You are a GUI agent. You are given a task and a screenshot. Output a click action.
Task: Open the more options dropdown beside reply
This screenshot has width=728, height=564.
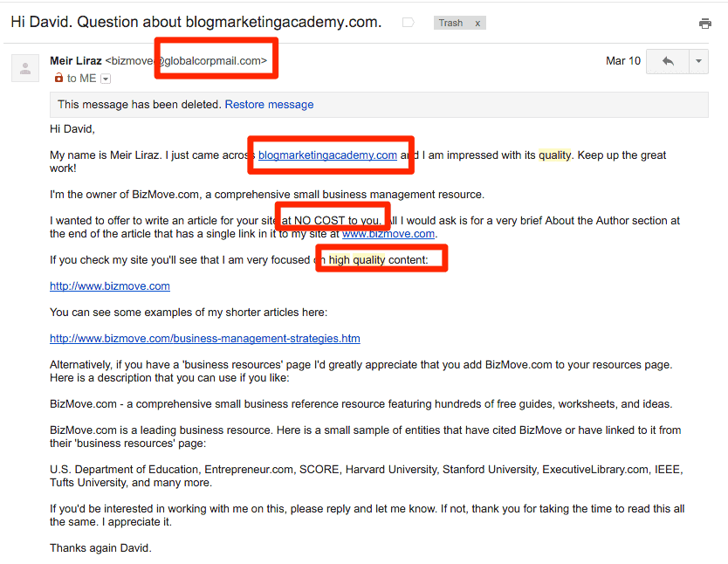tap(698, 61)
